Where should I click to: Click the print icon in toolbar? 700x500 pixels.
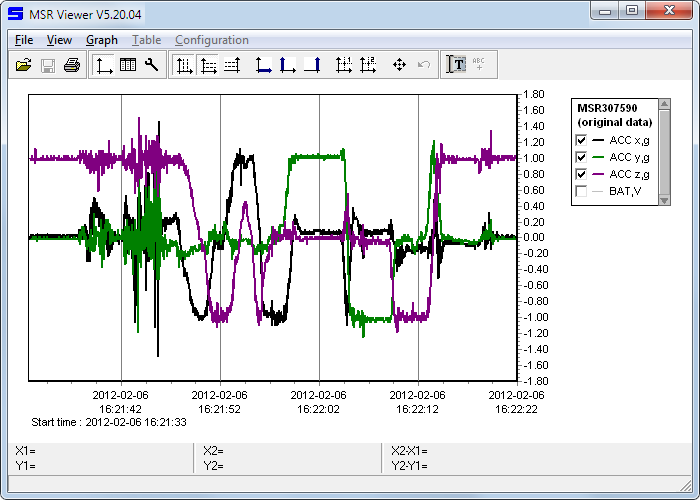tap(72, 65)
